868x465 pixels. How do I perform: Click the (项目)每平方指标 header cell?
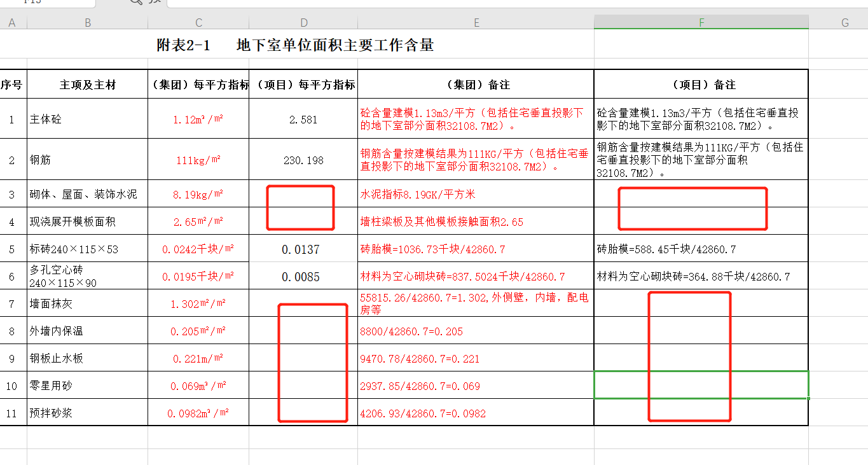click(x=303, y=84)
